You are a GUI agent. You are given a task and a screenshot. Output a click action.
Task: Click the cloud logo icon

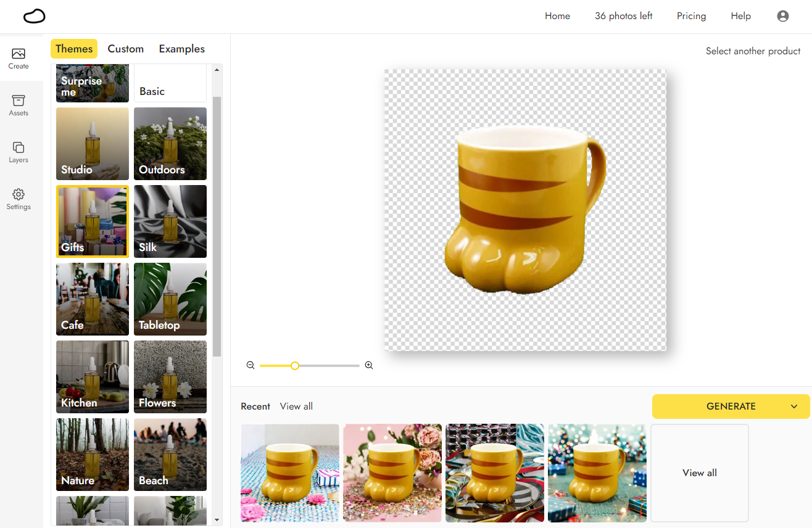click(x=35, y=16)
